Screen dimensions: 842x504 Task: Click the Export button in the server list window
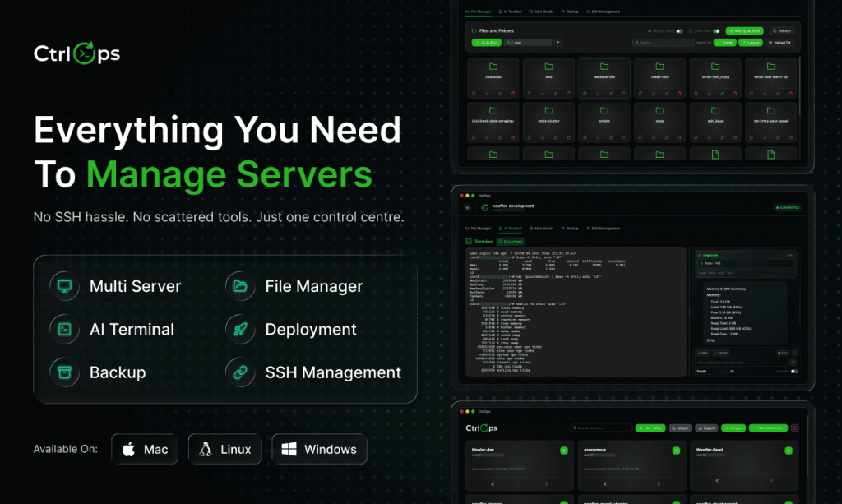click(706, 428)
